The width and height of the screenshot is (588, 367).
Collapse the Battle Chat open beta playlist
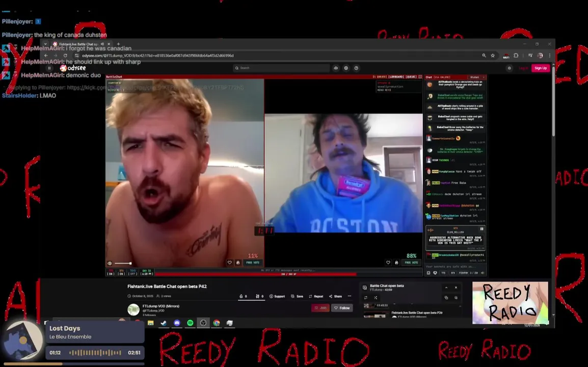(x=446, y=287)
